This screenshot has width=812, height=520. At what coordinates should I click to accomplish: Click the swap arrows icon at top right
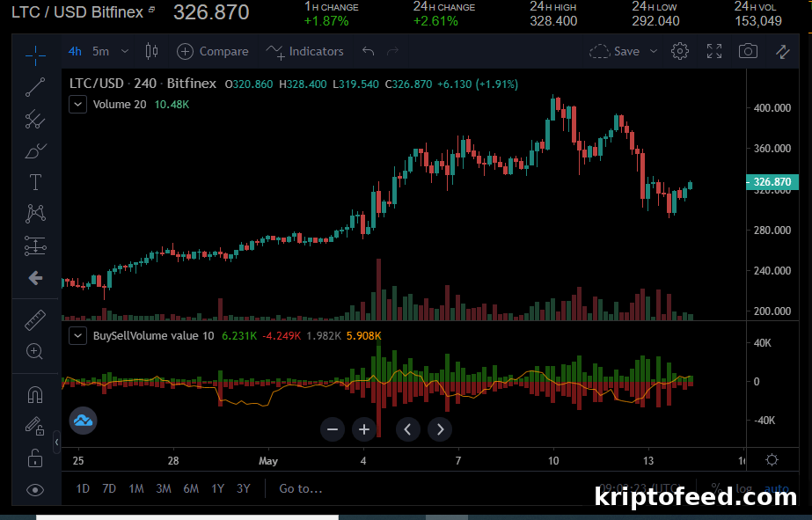(782, 51)
